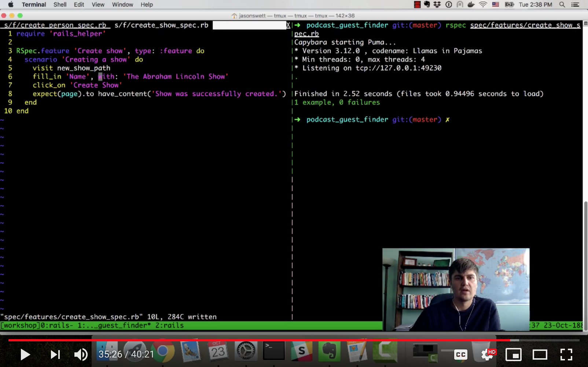Viewport: 588px width, 367px height.
Task: Close vim tab with the X marker
Action: [288, 25]
